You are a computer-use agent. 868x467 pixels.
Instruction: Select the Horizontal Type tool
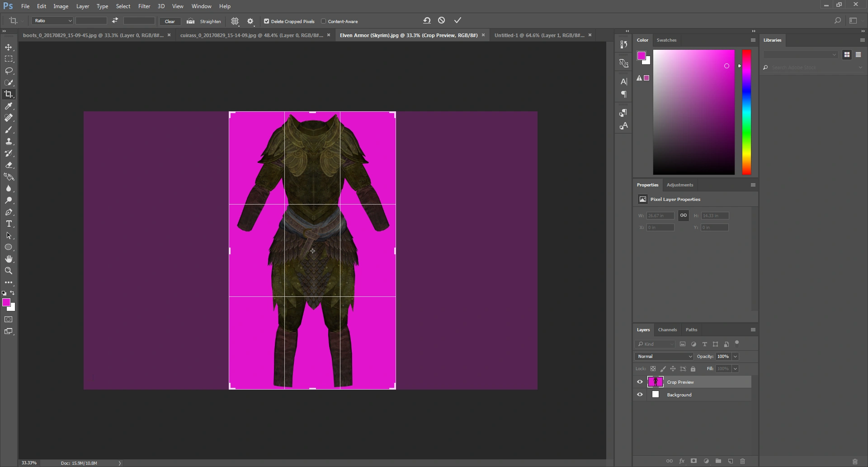pos(9,224)
